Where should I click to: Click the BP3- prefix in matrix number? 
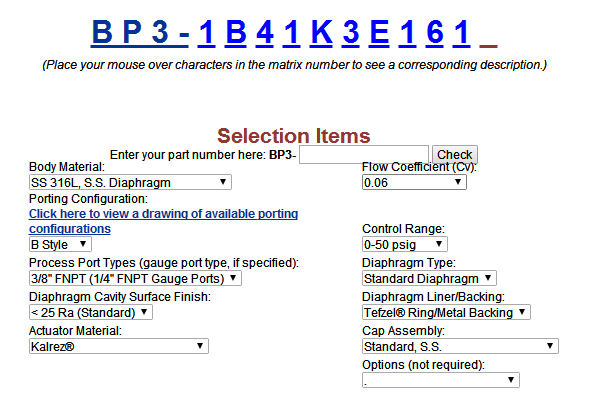coord(140,32)
